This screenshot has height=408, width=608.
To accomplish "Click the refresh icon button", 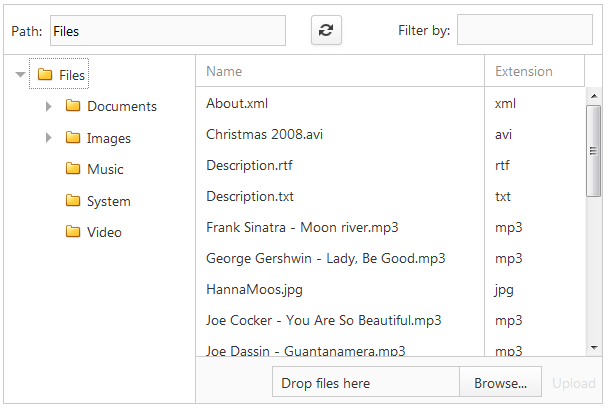I will click(326, 30).
